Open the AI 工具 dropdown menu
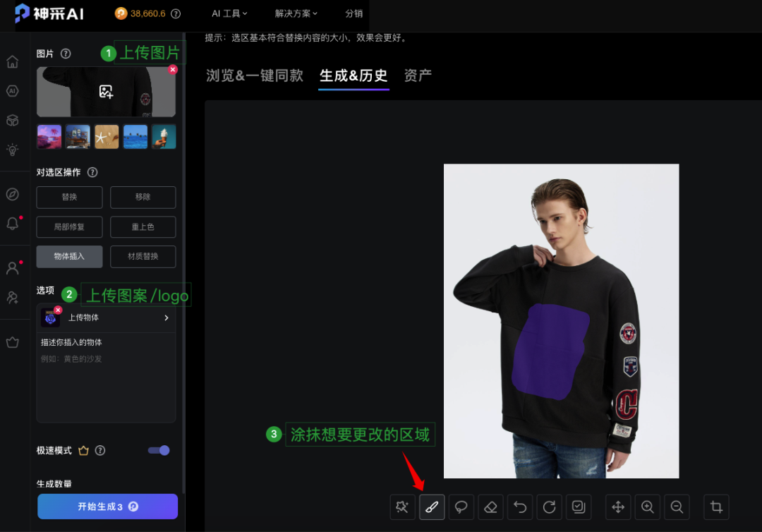 pos(230,13)
